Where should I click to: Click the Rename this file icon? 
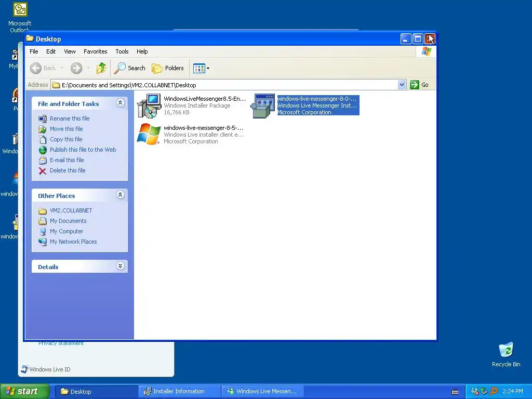43,119
